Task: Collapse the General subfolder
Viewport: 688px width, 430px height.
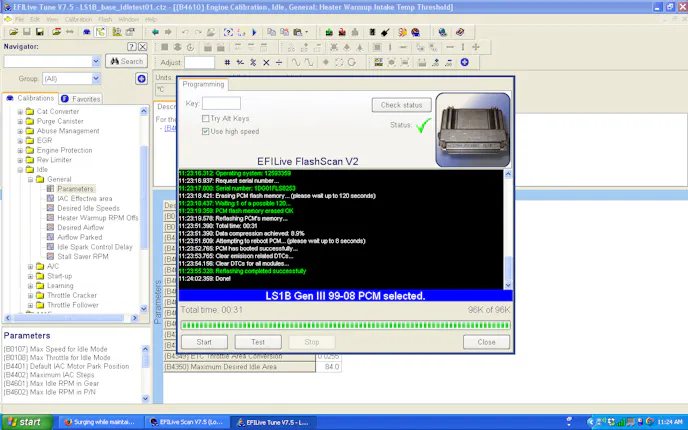Action: pyautogui.click(x=30, y=179)
